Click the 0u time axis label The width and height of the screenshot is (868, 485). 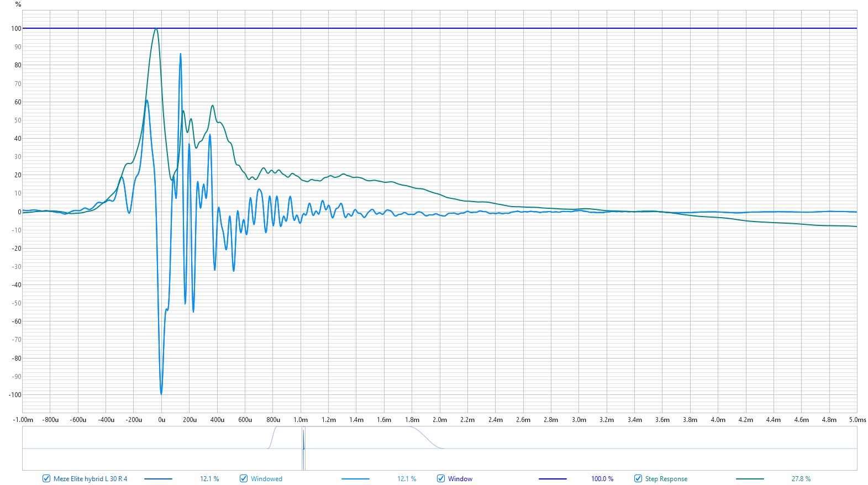(x=161, y=420)
